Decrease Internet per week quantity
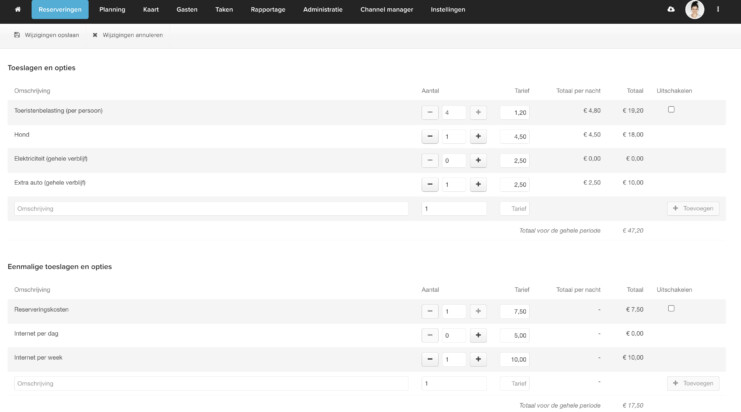Image resolution: width=741 pixels, height=412 pixels. [430, 359]
